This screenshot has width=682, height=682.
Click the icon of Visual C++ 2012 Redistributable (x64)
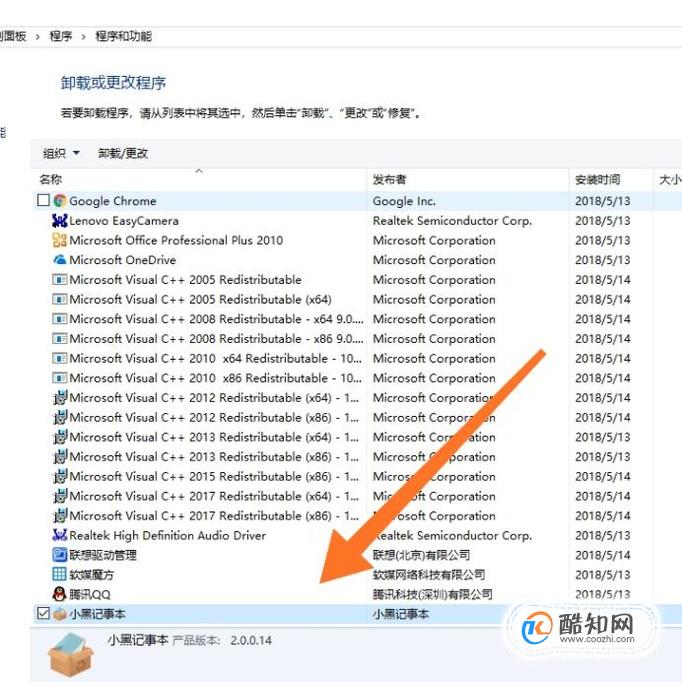[x=60, y=398]
